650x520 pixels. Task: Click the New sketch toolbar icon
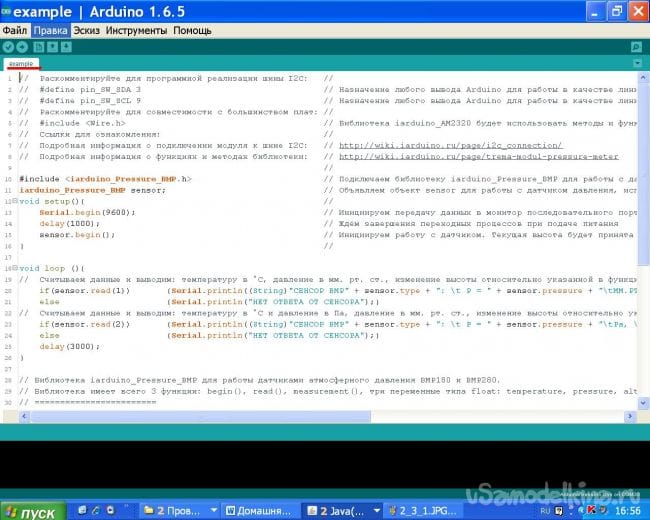pos(38,47)
